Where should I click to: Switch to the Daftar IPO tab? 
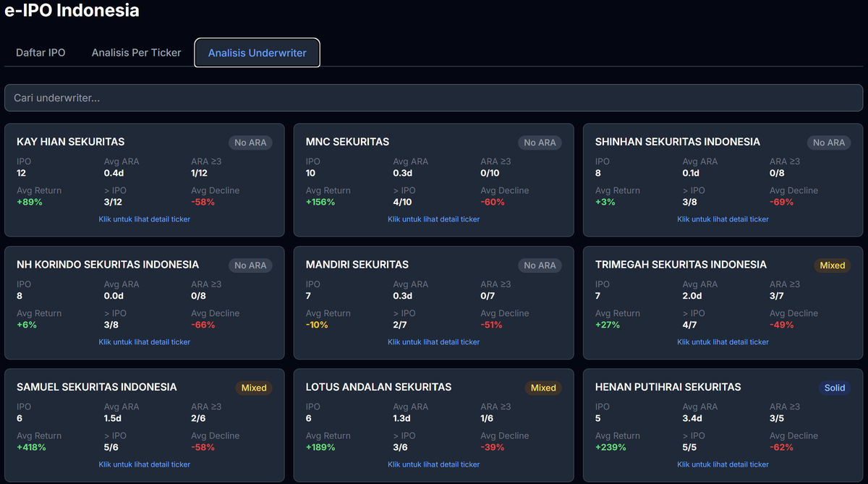(41, 53)
